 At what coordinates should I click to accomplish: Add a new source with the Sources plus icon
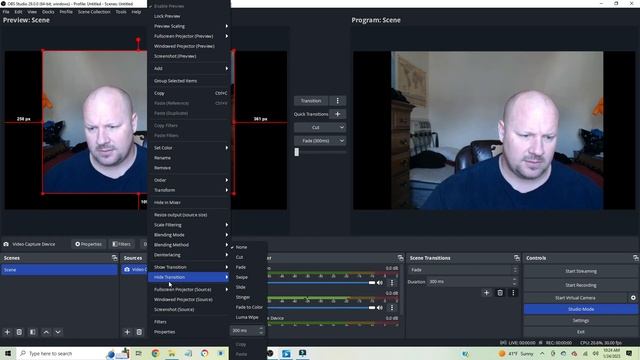tap(127, 332)
